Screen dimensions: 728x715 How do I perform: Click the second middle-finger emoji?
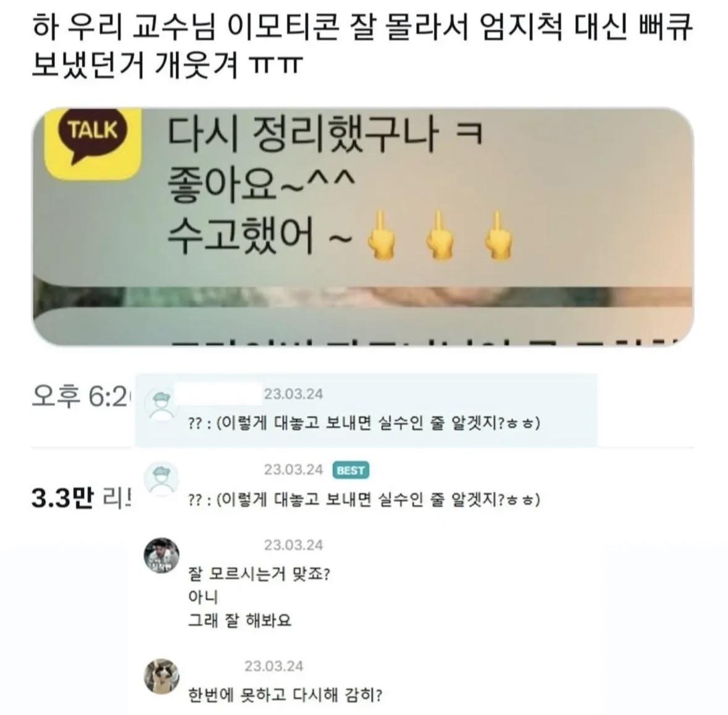coord(440,235)
